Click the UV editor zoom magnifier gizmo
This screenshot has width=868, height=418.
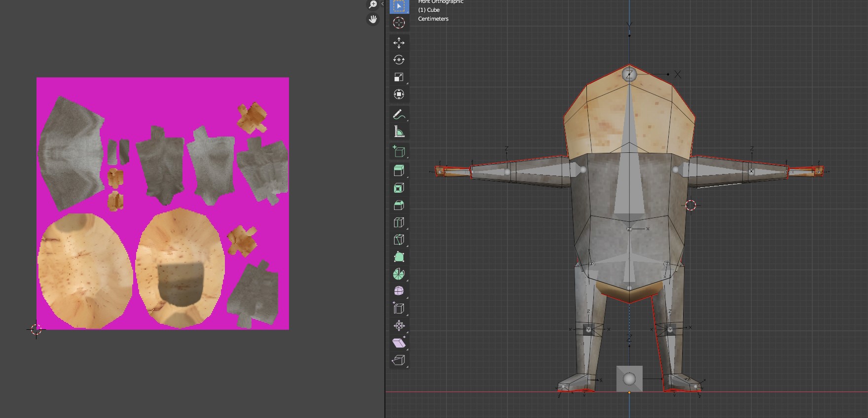[373, 5]
